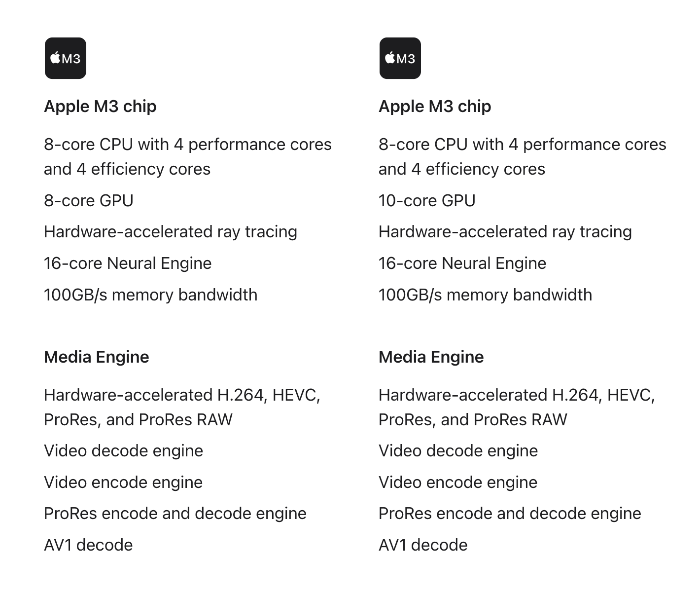This screenshot has height=595, width=700.
Task: Click left column ProRes encode and decode engine
Action: [175, 514]
